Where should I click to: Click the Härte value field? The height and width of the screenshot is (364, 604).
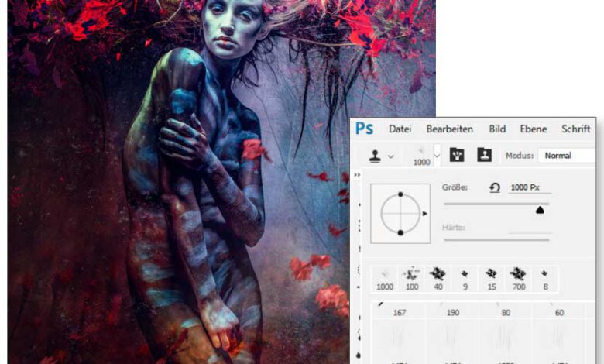(x=530, y=228)
